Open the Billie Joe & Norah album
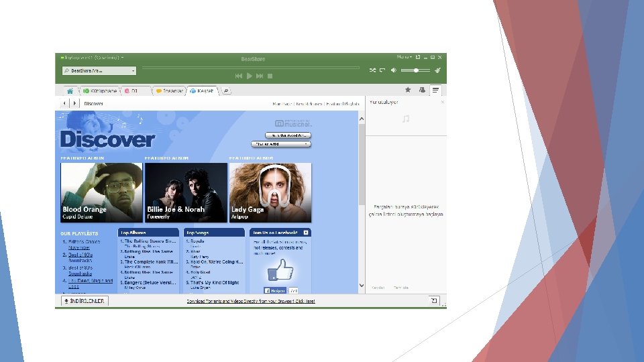 click(x=186, y=192)
